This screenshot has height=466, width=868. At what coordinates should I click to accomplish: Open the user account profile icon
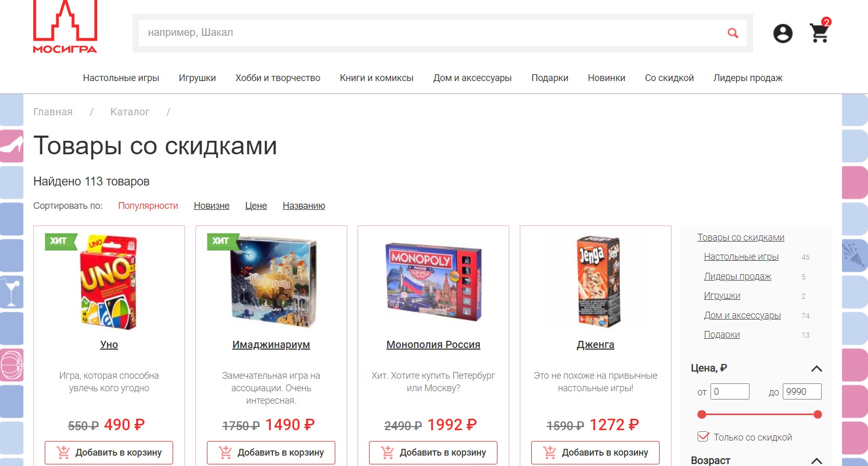click(783, 33)
